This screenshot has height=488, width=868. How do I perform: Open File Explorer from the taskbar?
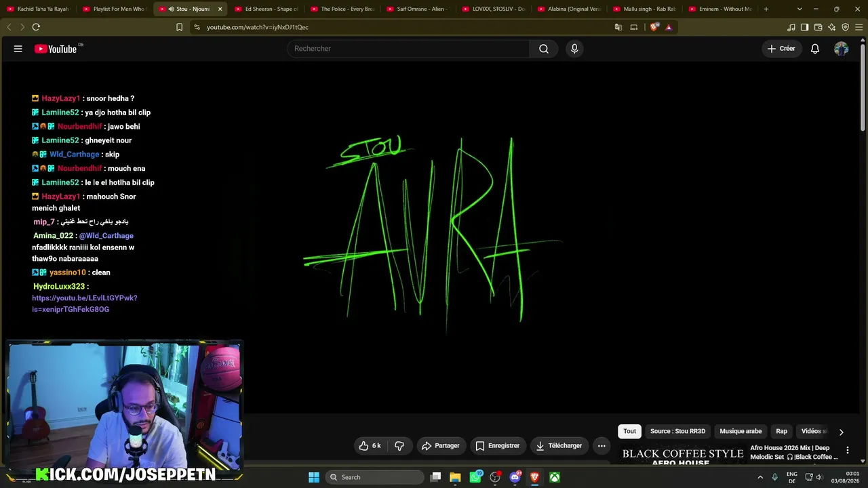click(455, 477)
